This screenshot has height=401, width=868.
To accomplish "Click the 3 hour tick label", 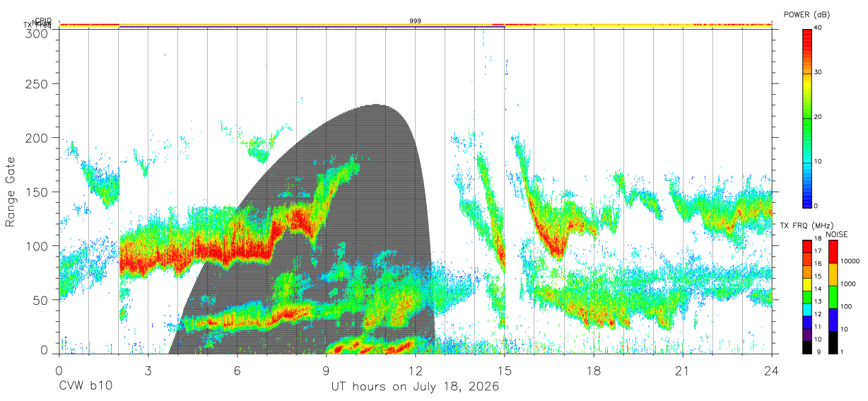I will [148, 371].
